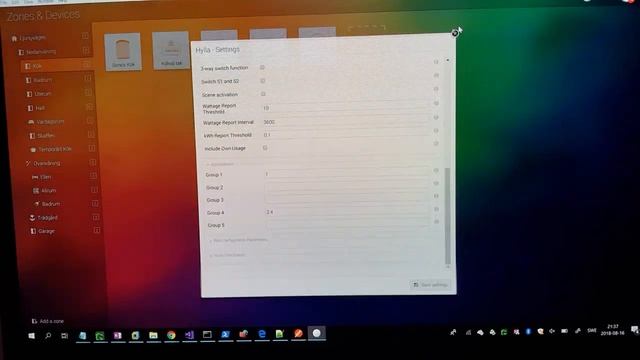Open the Action Center notification icon

pos(635,329)
